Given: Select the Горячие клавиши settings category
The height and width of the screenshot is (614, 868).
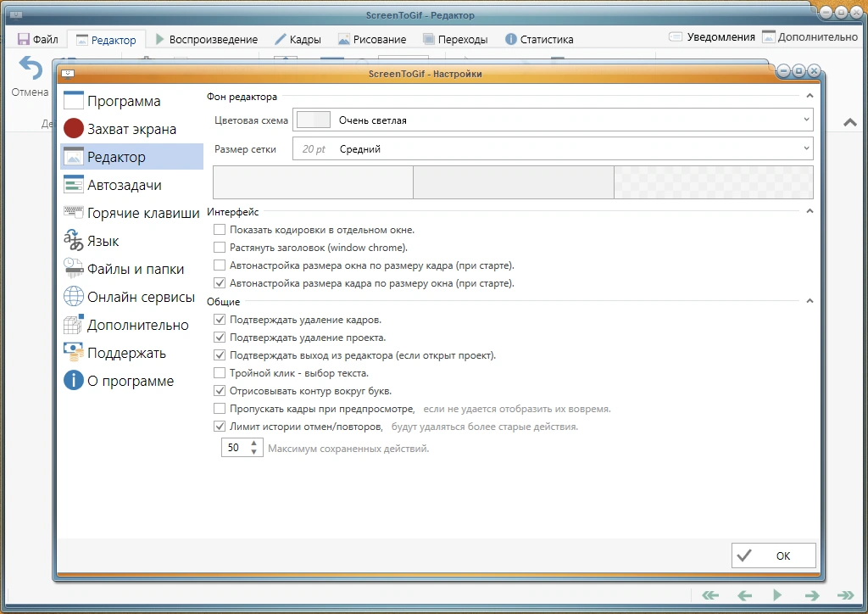Looking at the screenshot, I should click(x=131, y=213).
